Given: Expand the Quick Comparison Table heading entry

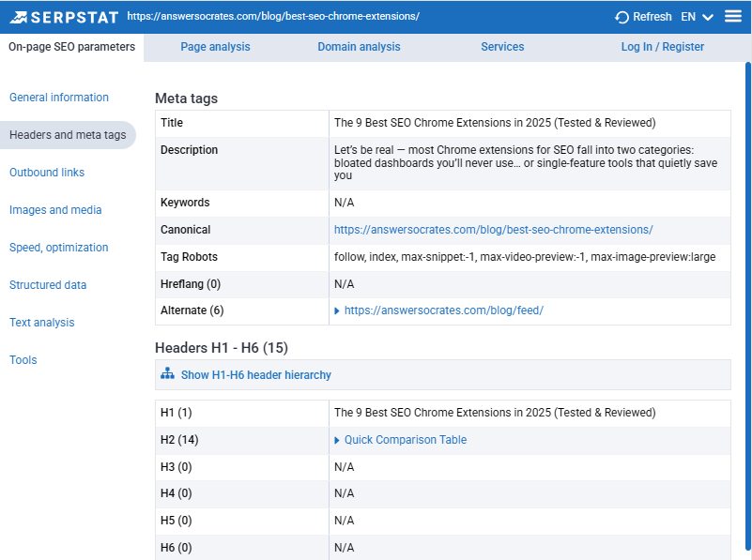Looking at the screenshot, I should click(405, 439).
